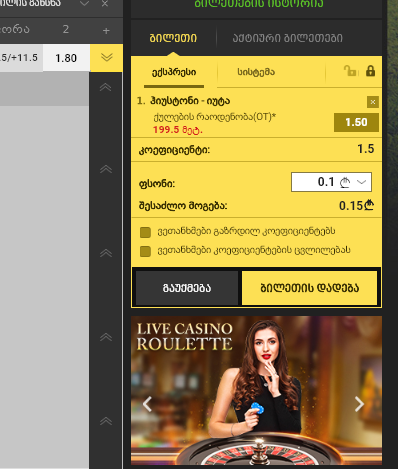Select the ექსპრესი bet type tab
Screen dimensions: 398x469
pos(174,72)
